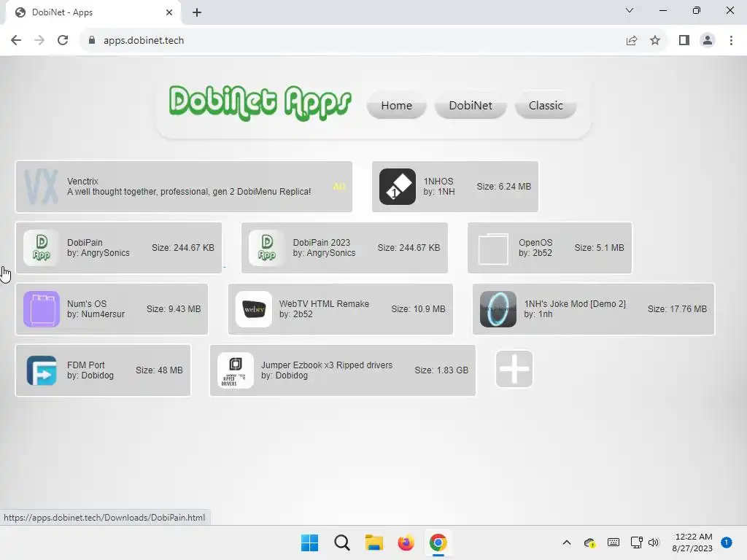Bookmark this tab with the star icon

pyautogui.click(x=655, y=41)
